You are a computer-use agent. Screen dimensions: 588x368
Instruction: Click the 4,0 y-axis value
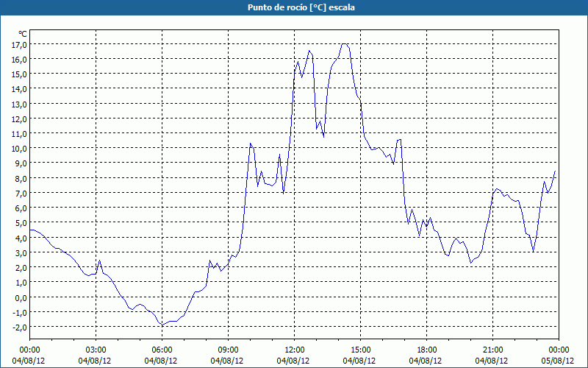tap(21, 238)
